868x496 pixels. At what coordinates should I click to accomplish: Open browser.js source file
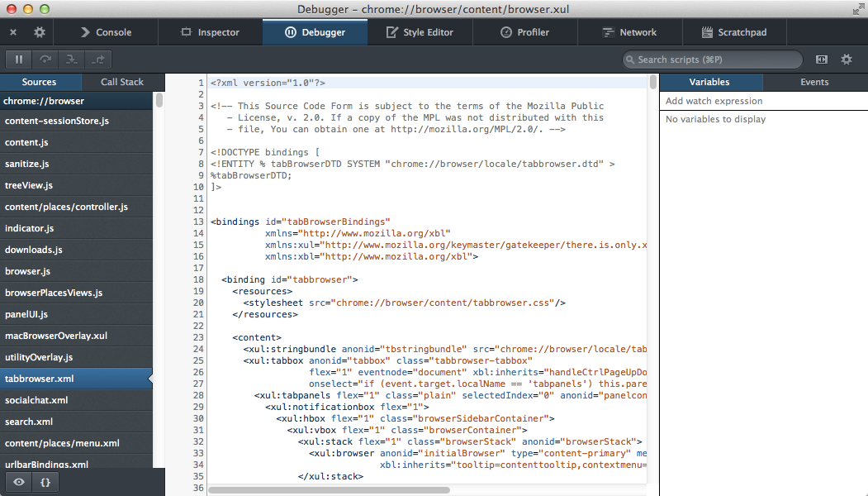click(x=76, y=271)
